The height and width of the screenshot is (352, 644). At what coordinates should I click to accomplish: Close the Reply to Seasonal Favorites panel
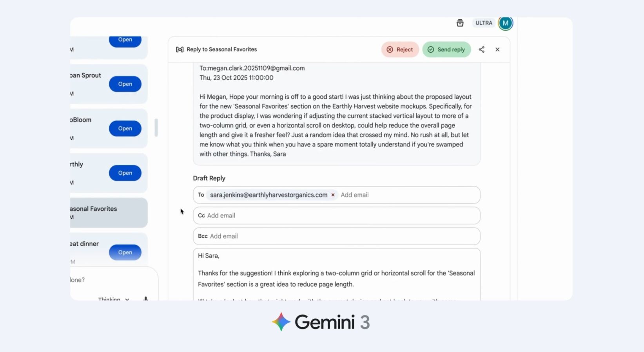(x=497, y=49)
